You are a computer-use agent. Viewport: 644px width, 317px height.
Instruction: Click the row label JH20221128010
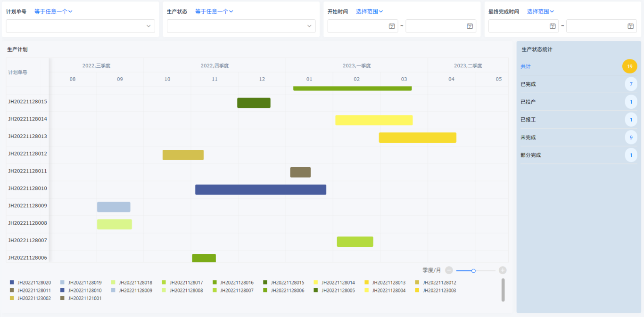(27, 188)
